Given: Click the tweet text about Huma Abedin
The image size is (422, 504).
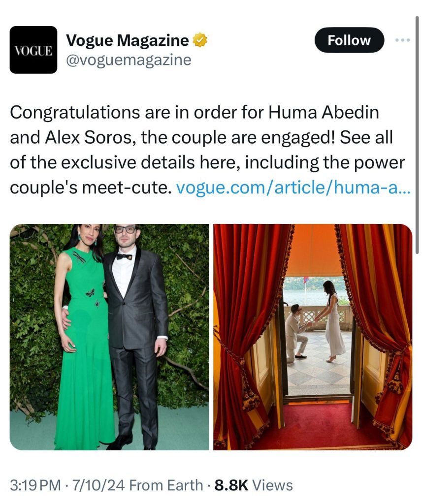Looking at the screenshot, I should coord(207,150).
